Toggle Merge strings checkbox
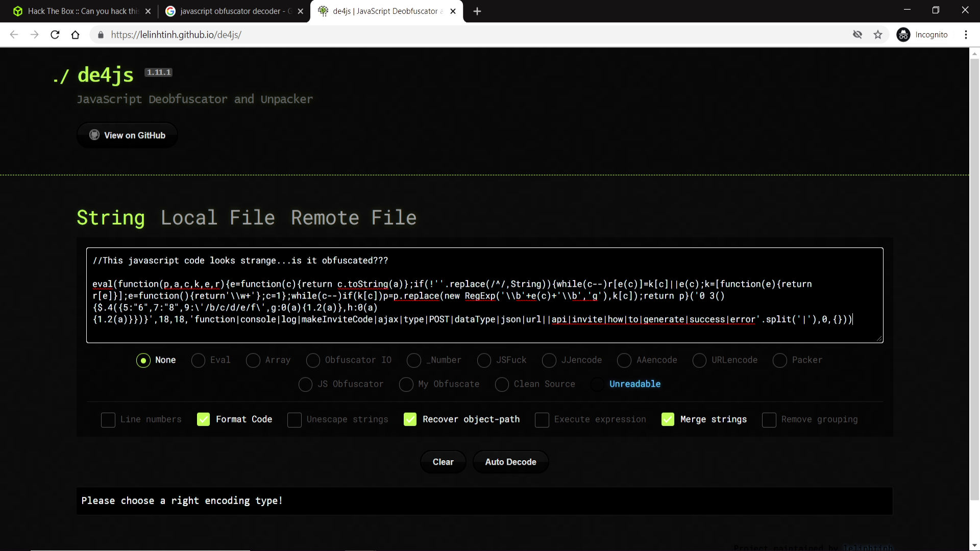 tap(668, 419)
